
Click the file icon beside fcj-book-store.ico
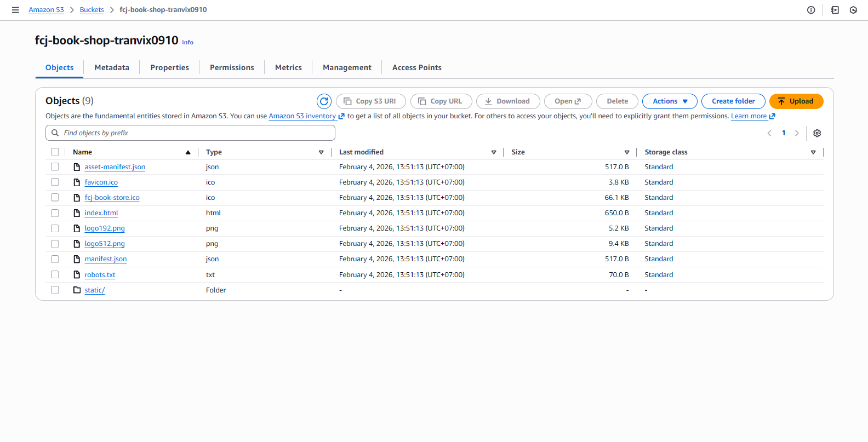[77, 198]
